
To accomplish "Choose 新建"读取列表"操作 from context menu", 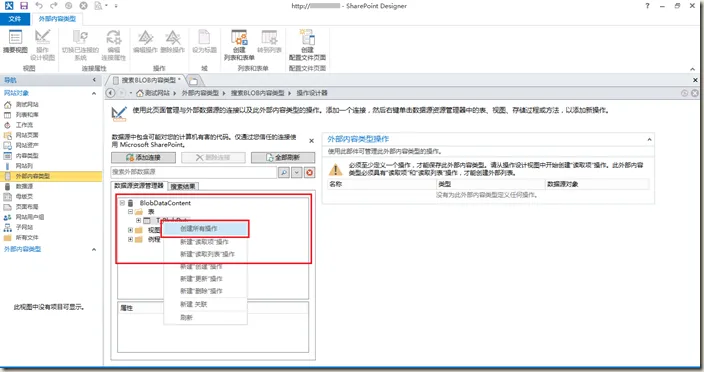I will (x=205, y=254).
